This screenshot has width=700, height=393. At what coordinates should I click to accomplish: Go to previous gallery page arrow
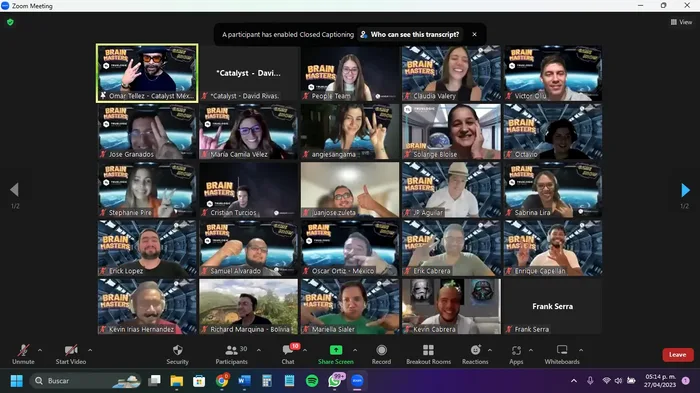point(14,190)
